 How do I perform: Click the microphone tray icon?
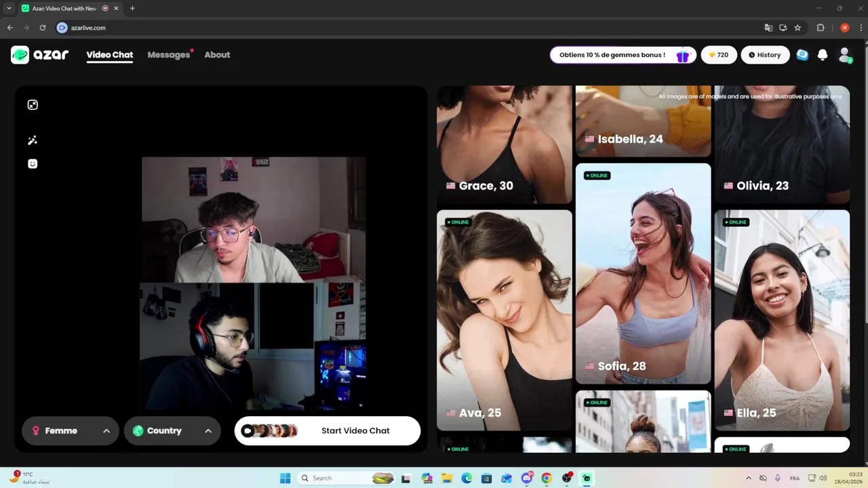pyautogui.click(x=778, y=478)
